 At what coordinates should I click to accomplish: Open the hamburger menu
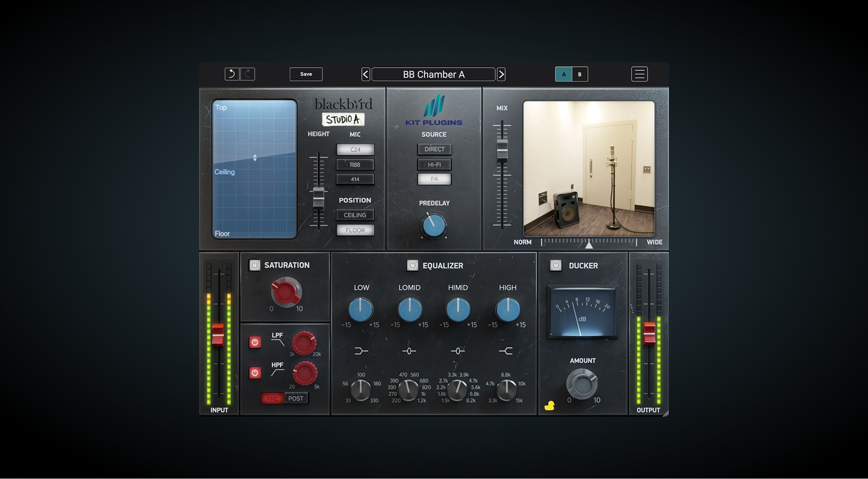click(640, 74)
